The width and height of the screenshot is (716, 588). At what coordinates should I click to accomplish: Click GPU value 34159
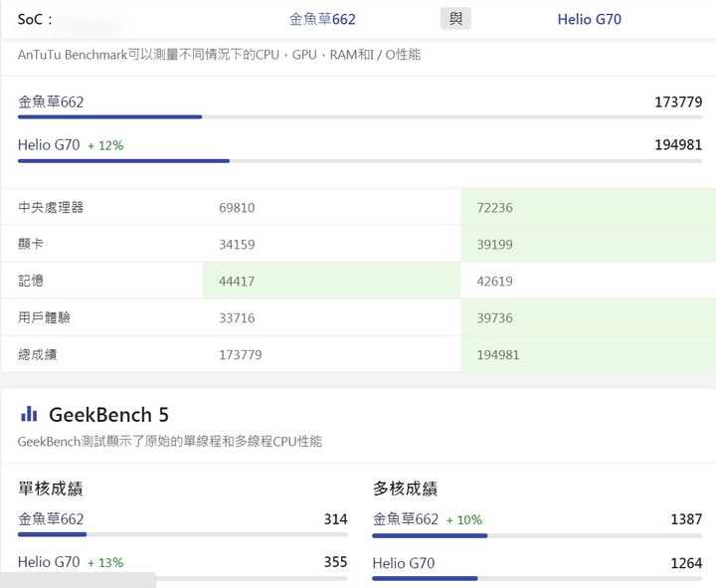pos(237,245)
